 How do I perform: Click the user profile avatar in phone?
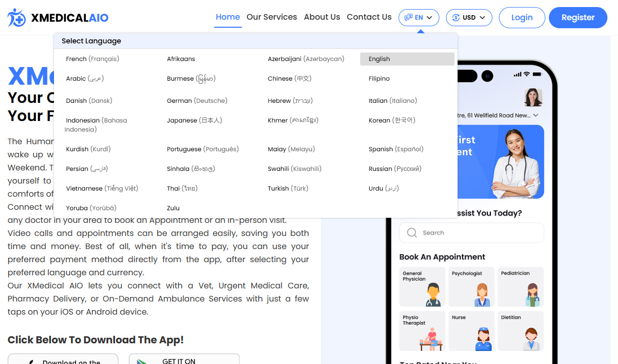533,97
